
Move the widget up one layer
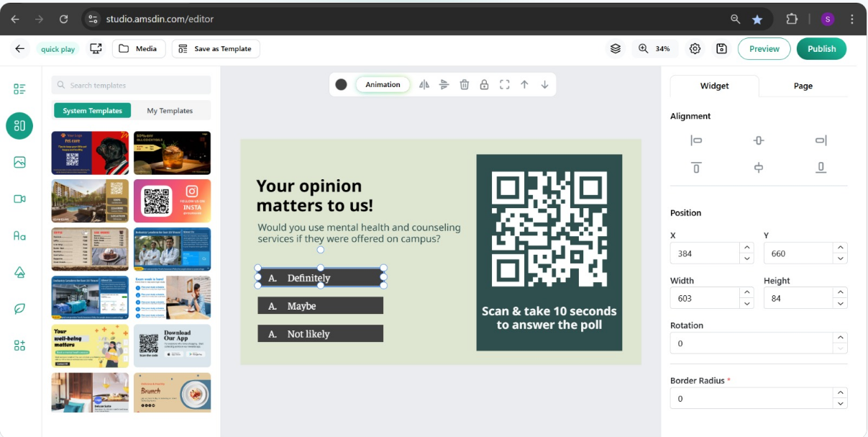(524, 85)
